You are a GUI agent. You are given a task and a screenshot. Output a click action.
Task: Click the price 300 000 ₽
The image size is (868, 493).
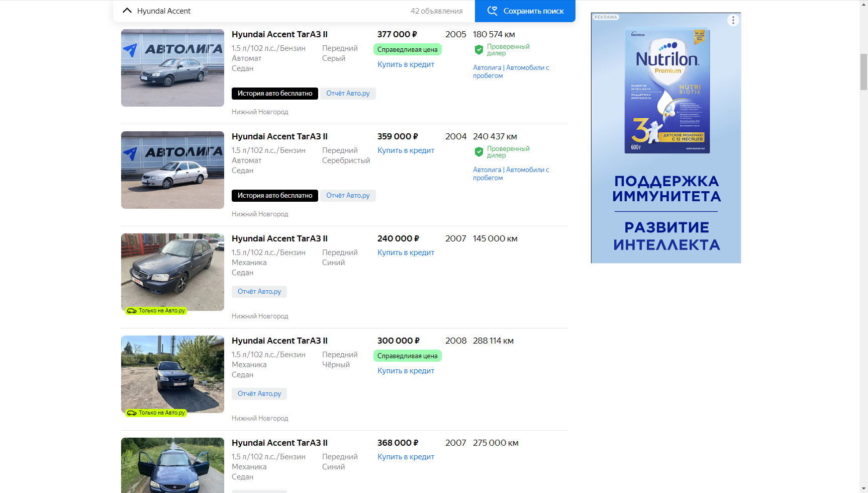point(399,341)
